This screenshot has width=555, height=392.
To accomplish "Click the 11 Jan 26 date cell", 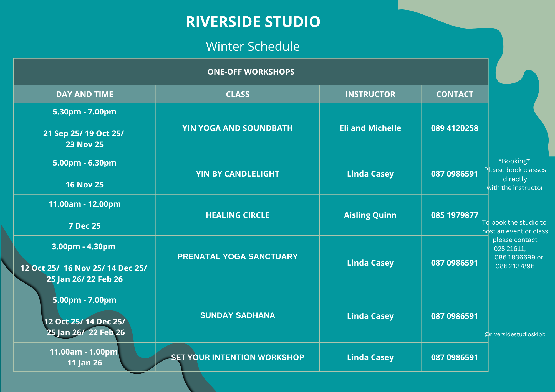I will 85,363.
